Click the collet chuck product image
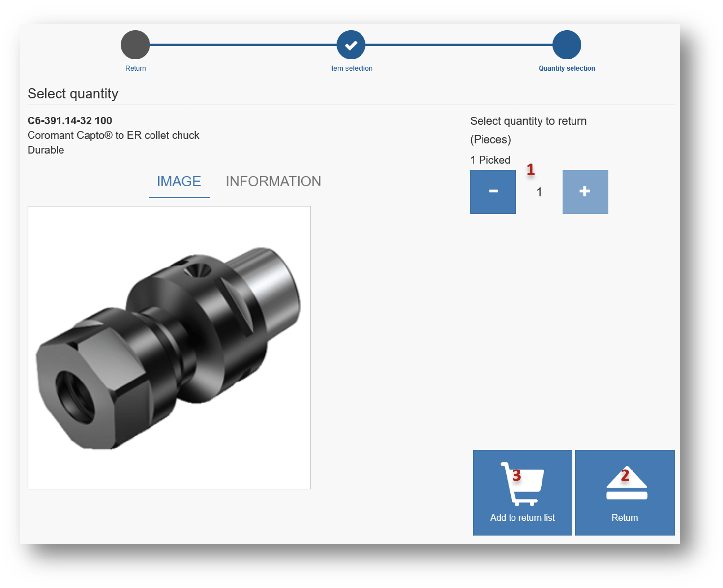Screen dimensions: 723x588 tap(169, 348)
